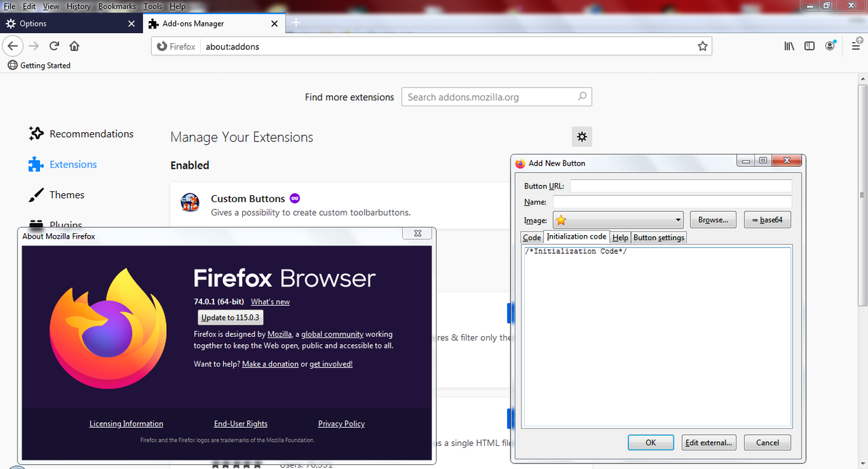Viewport: 868px width, 469px height.
Task: Switch to the Options tab
Action: coord(71,23)
